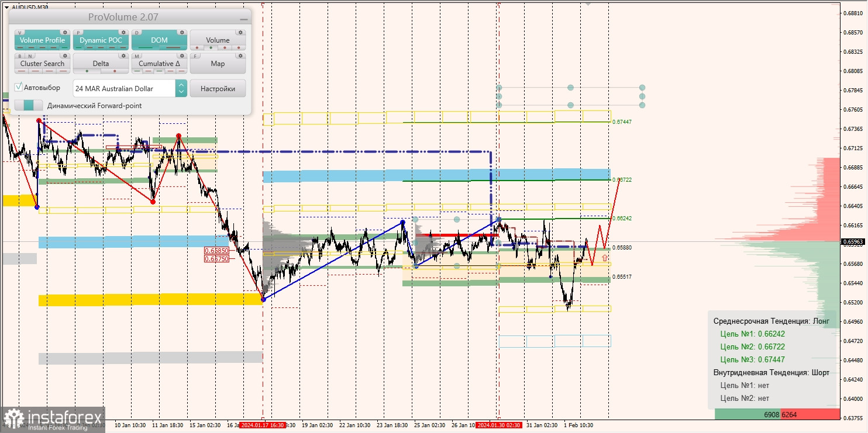Toggle Delta's red dot segment
Screen dimensions: 868x433
point(115,71)
